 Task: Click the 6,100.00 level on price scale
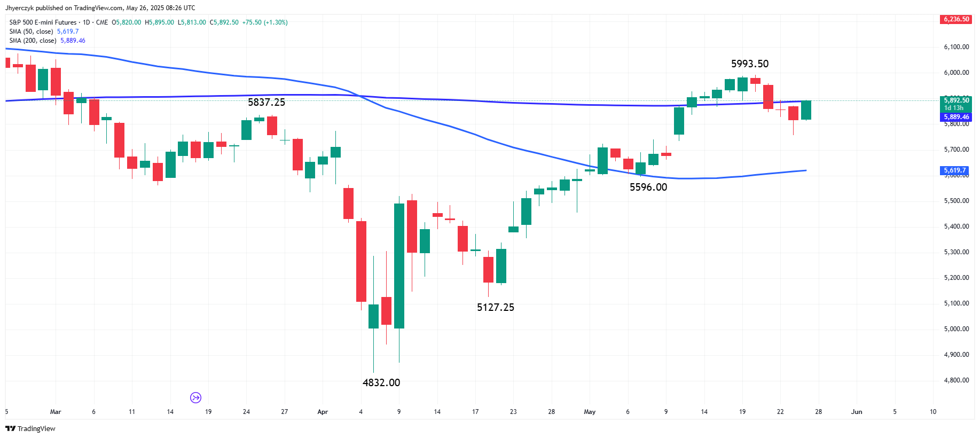(957, 47)
